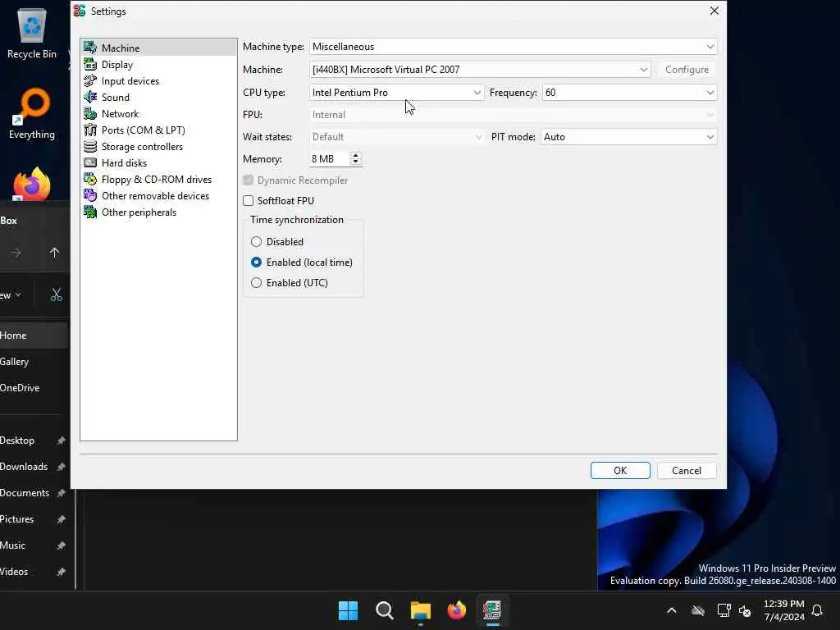Open the muted volume tray icon
Viewport: 840px width, 630px height.
pyautogui.click(x=745, y=610)
